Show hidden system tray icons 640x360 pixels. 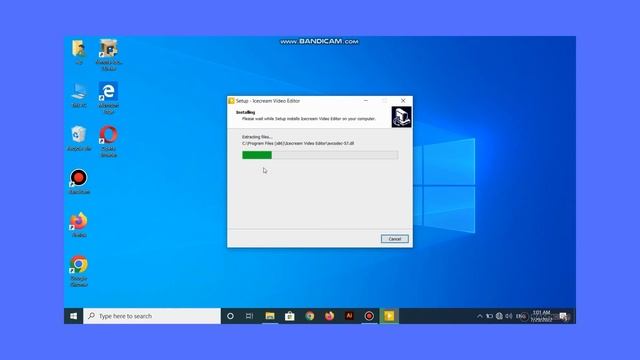coord(480,316)
